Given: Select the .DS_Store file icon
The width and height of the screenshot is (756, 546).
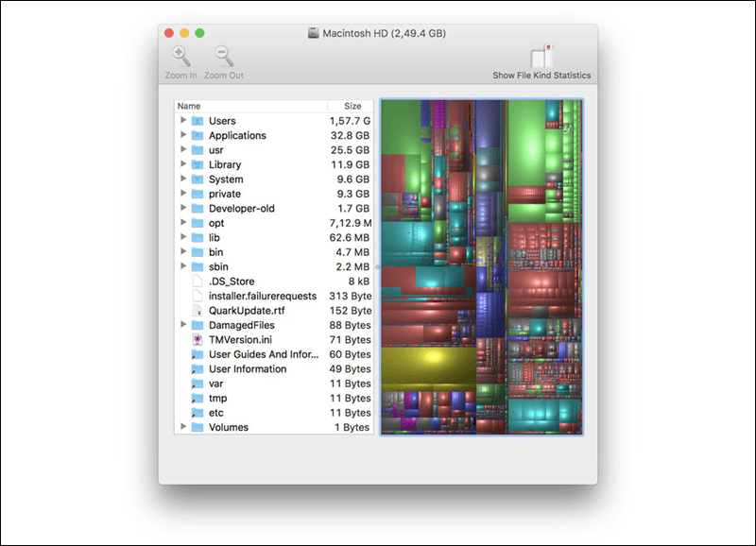Looking at the screenshot, I should [x=198, y=281].
